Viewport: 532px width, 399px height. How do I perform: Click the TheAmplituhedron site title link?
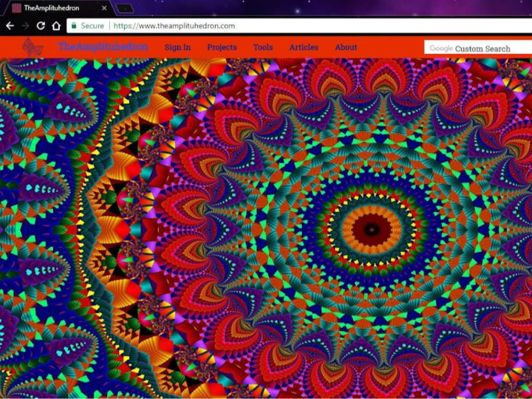(103, 47)
